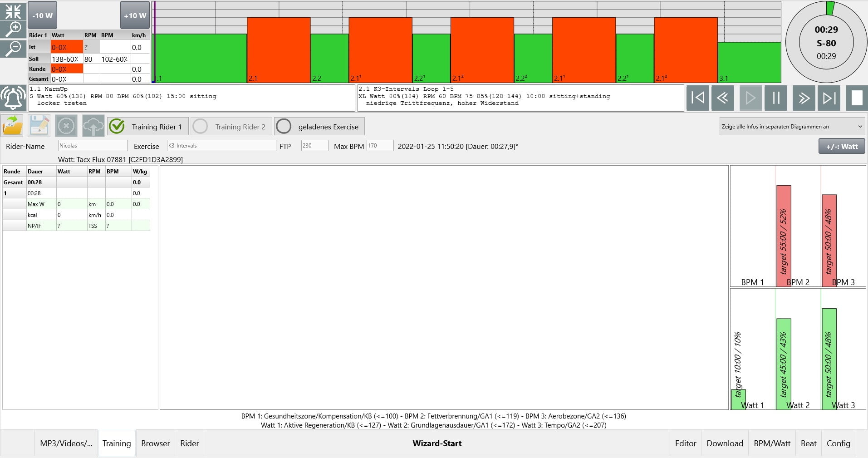Increase power with +10 W button

pos(135,15)
